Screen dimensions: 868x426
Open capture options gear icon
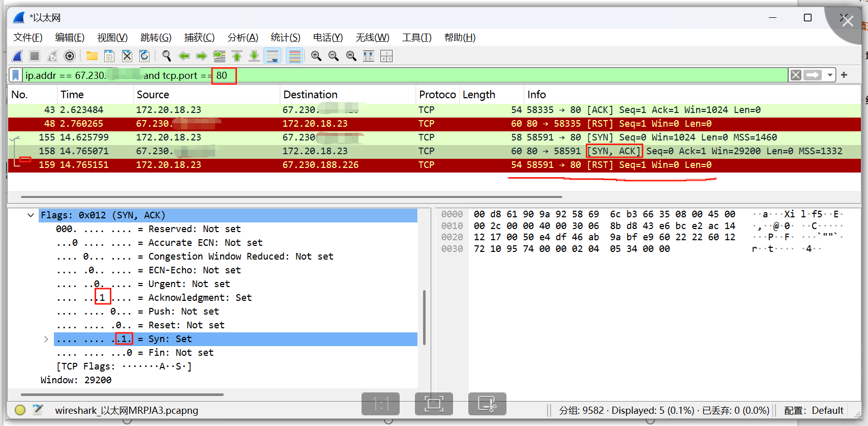coord(70,56)
